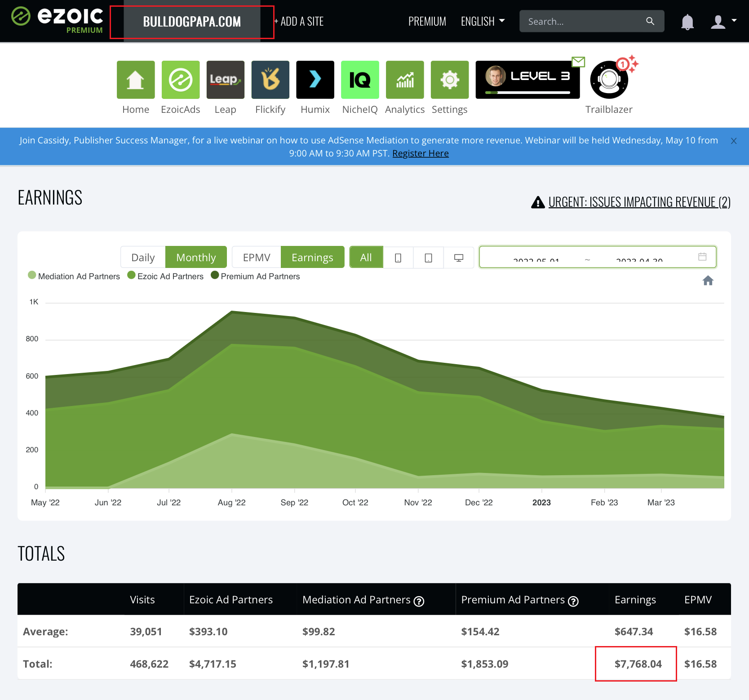Click the total earnings $7,768.04

click(638, 664)
